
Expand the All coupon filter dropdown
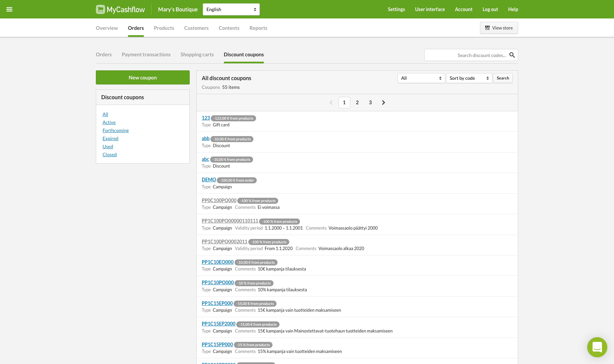pos(421,78)
